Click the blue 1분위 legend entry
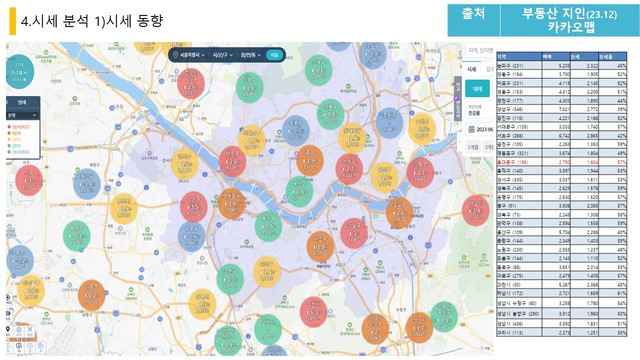Screen dimensions: 640x360 coord(18,152)
